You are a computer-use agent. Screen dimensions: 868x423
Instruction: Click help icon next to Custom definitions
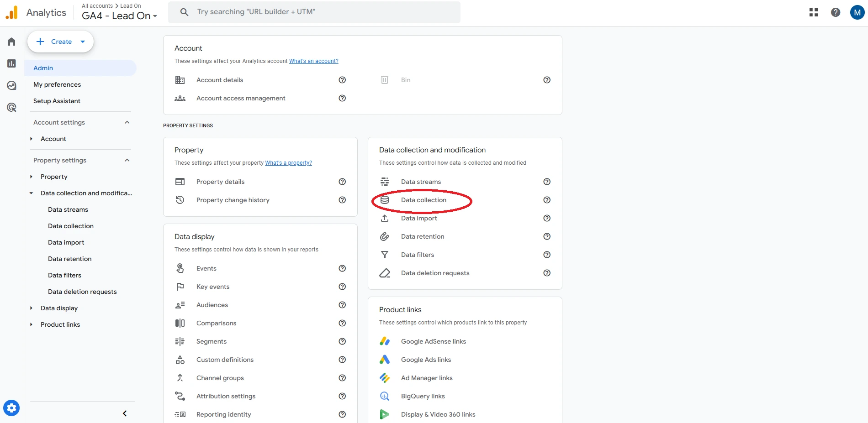tap(342, 360)
